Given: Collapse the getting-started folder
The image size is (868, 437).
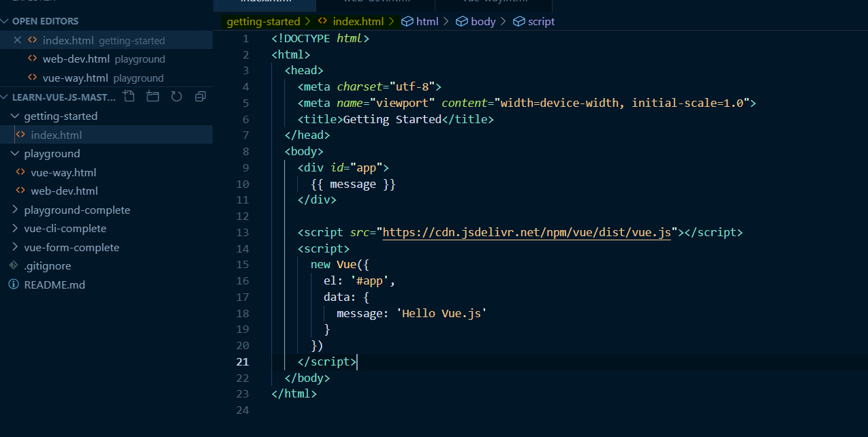Looking at the screenshot, I should pyautogui.click(x=16, y=116).
